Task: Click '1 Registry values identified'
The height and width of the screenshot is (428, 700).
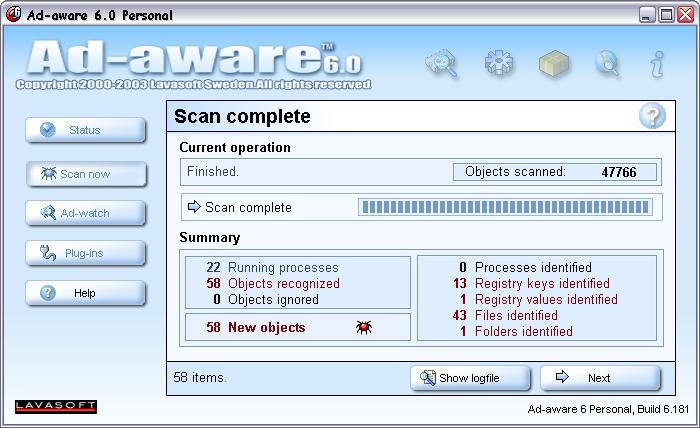Action: (539, 299)
